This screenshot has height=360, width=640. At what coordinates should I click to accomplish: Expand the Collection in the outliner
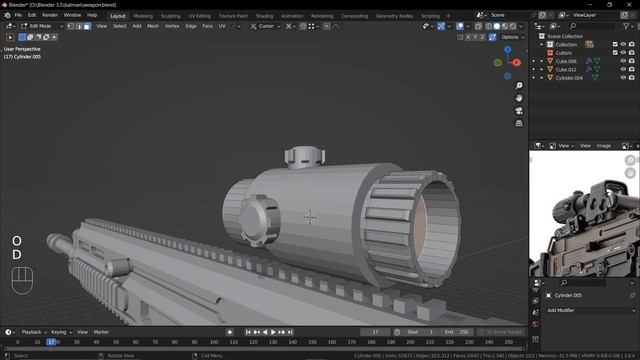pyautogui.click(x=542, y=44)
